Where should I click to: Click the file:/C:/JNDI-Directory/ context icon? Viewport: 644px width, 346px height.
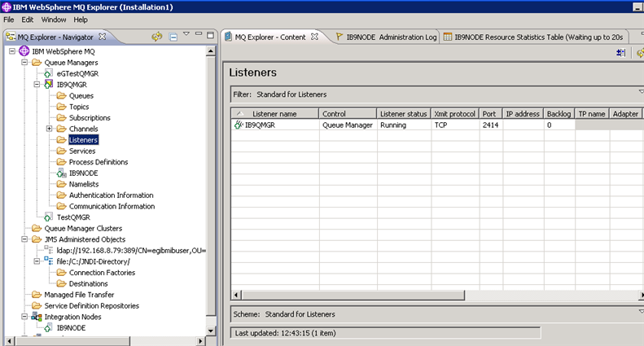click(49, 261)
